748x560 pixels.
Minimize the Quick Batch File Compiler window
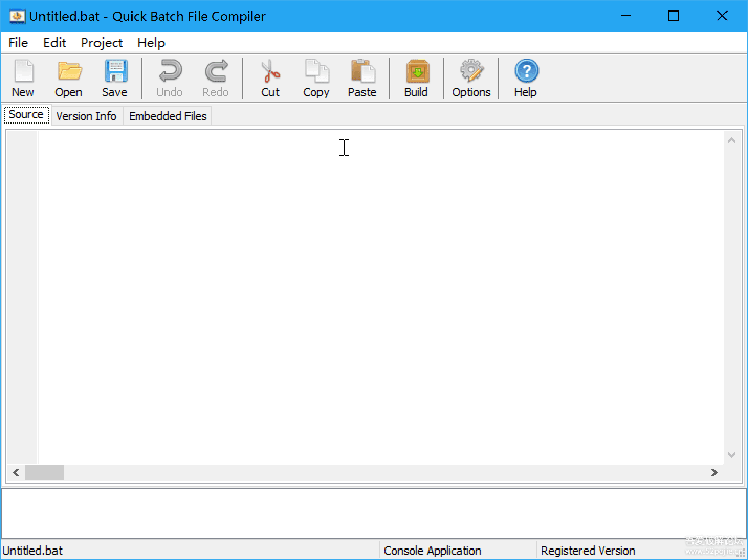(x=626, y=16)
